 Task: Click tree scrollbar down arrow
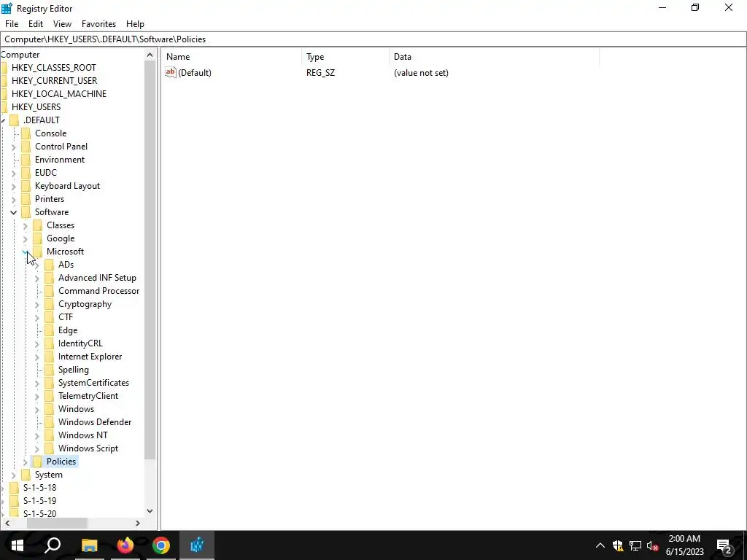(150, 511)
